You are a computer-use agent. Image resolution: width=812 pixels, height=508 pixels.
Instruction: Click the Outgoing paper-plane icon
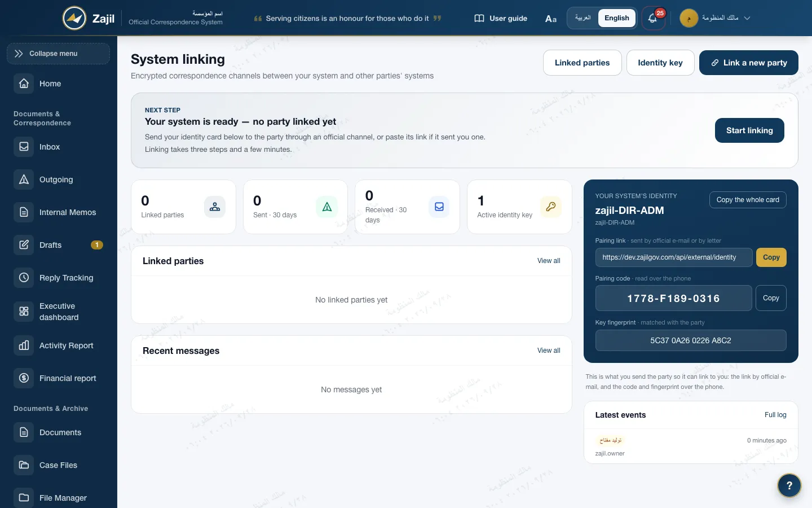point(24,179)
